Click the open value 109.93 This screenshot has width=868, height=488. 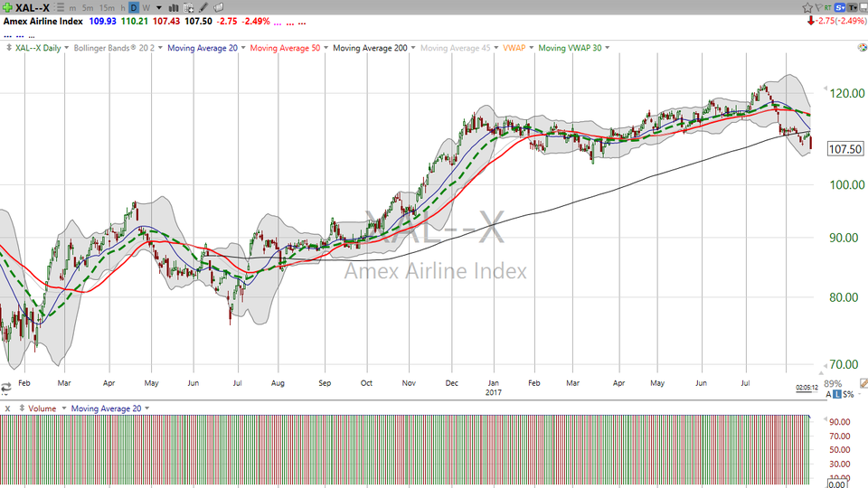[102, 21]
